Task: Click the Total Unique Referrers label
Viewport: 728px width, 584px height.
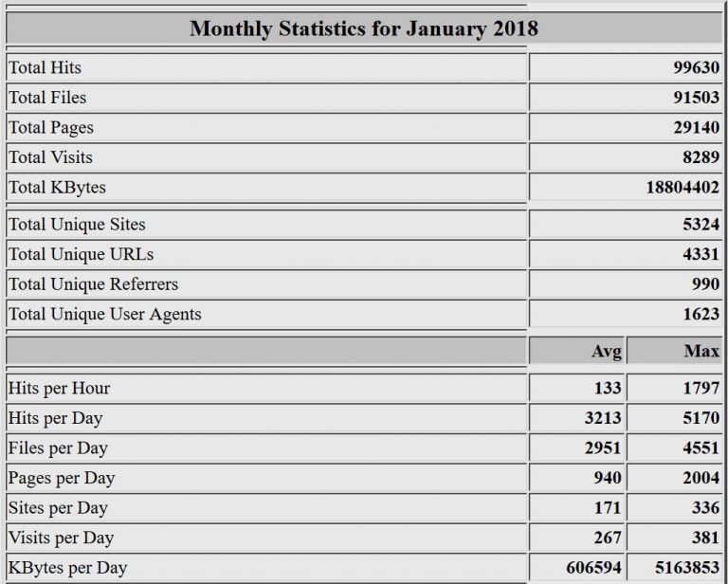Action: click(93, 283)
